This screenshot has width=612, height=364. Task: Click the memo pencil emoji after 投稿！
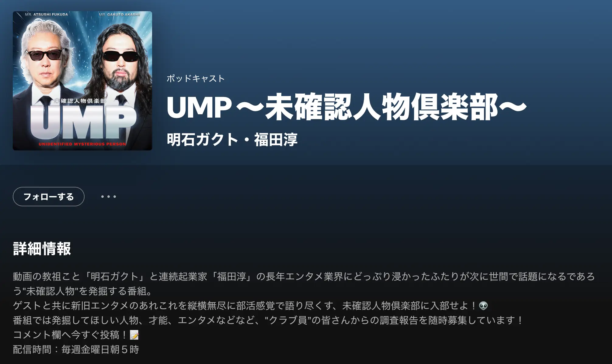click(134, 335)
